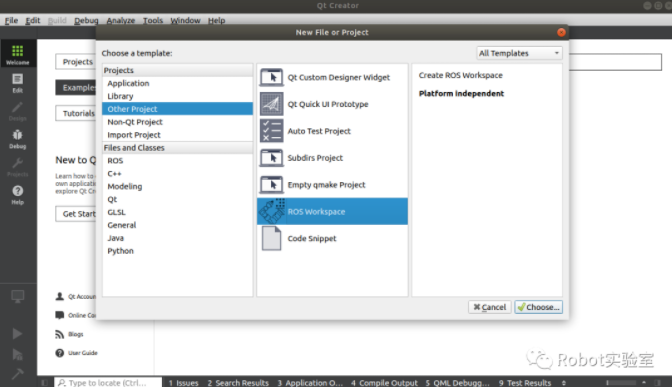Select the Other Project category
This screenshot has height=387, width=672.
[x=177, y=109]
